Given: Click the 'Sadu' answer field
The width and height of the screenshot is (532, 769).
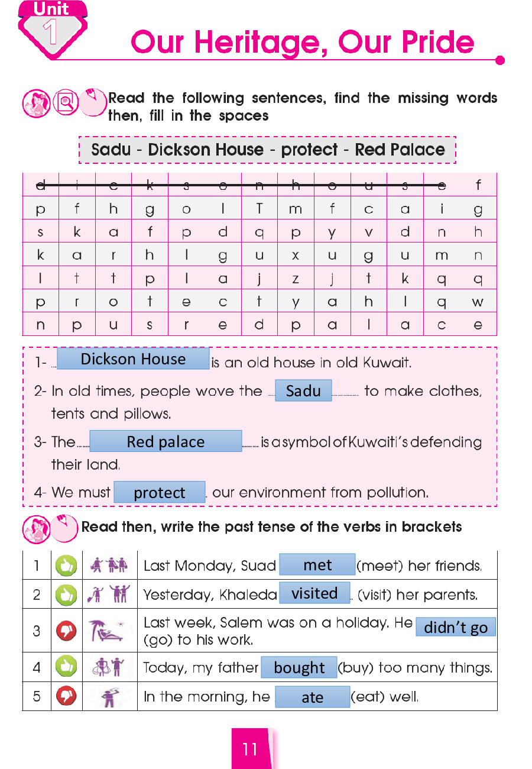Looking at the screenshot, I should 303,391.
